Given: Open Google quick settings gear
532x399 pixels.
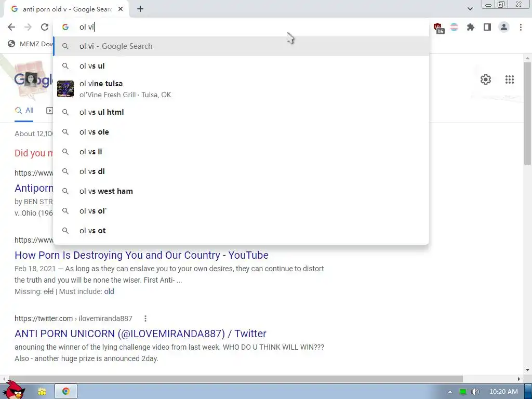Looking at the screenshot, I should pyautogui.click(x=486, y=79).
